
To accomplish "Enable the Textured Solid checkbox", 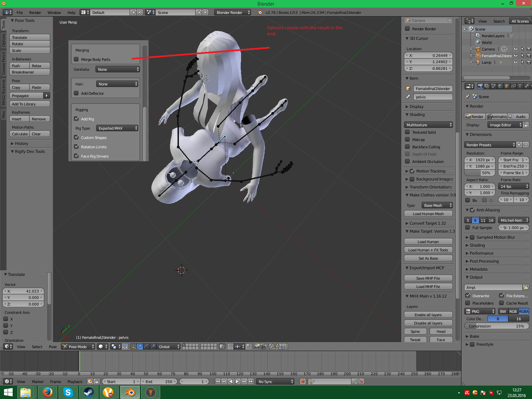I will point(407,132).
